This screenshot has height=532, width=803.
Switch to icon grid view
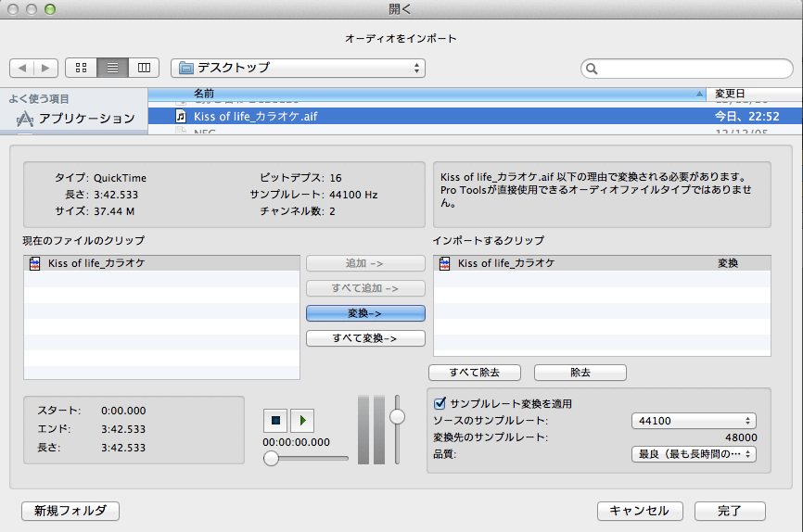coord(81,68)
